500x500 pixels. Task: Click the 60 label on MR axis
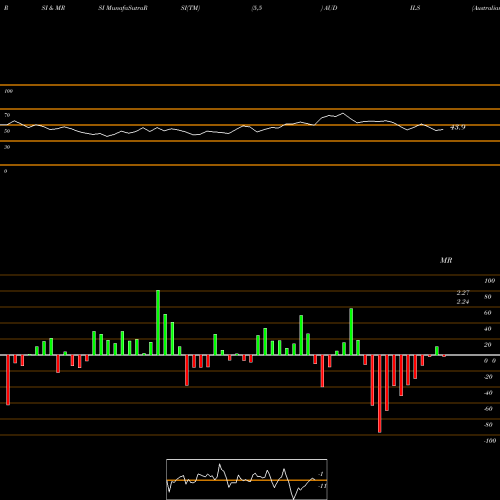(488, 313)
